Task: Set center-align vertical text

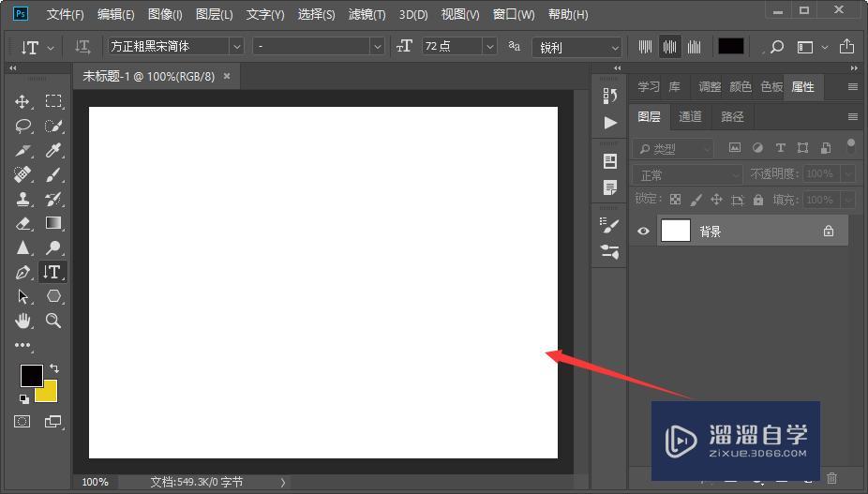Action: pyautogui.click(x=669, y=47)
